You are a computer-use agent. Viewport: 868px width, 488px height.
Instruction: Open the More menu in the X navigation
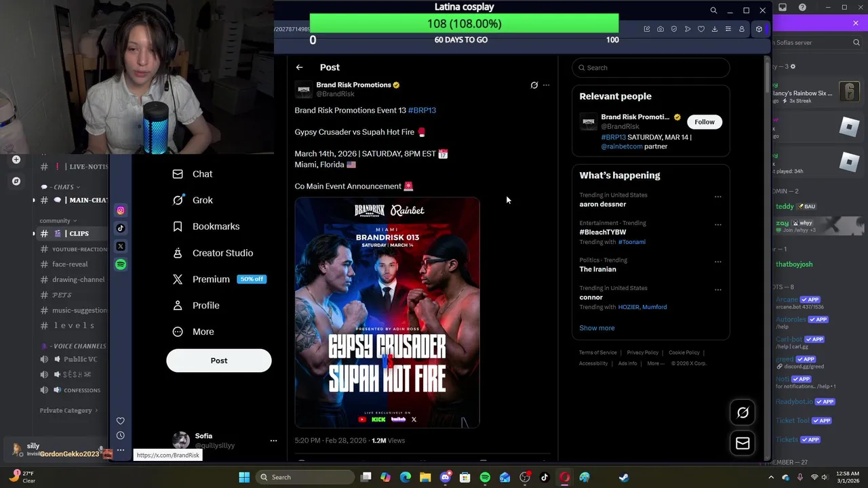pyautogui.click(x=193, y=332)
